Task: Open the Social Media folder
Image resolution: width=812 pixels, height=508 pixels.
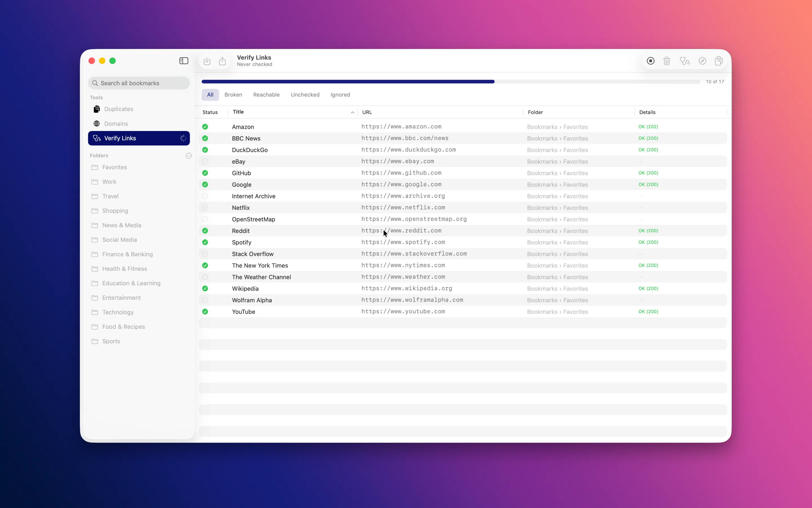Action: [x=139, y=240]
